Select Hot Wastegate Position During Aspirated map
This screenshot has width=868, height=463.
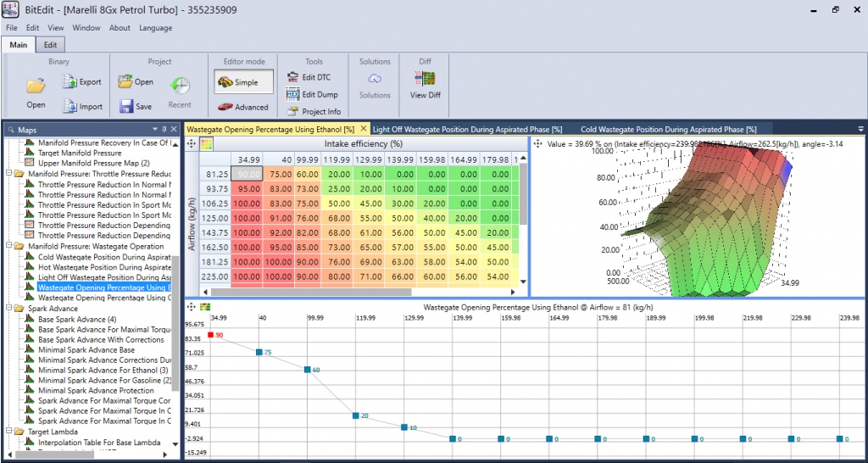click(104, 267)
